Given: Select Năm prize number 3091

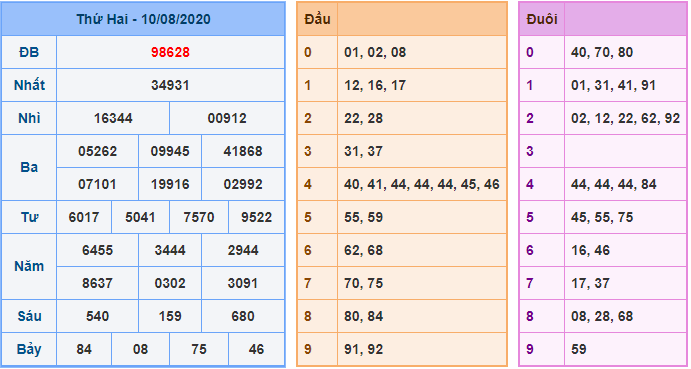Looking at the screenshot, I should pyautogui.click(x=243, y=283).
